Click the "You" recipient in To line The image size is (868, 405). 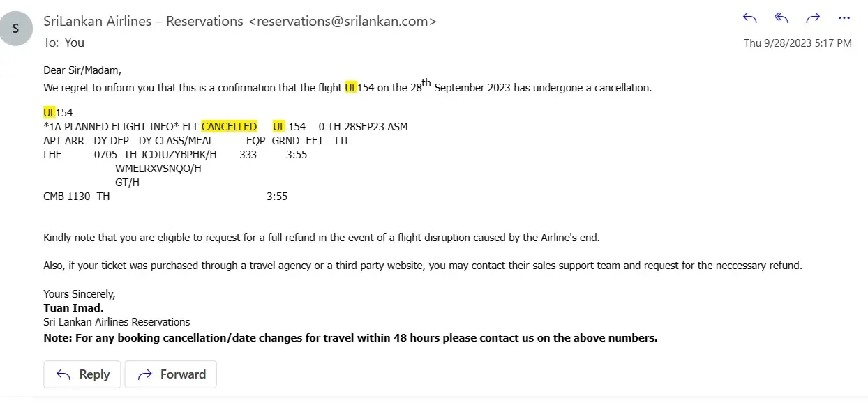pos(75,43)
